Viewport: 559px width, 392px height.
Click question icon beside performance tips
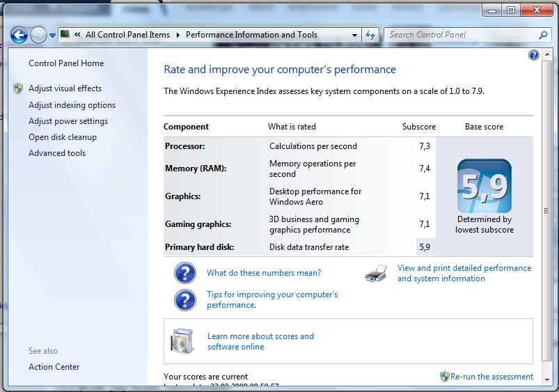click(185, 300)
